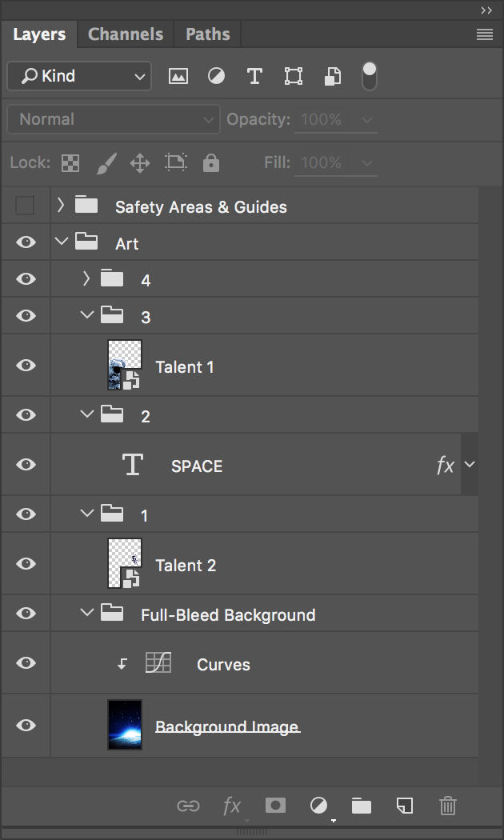Filter for adjustment layers icon
Viewport: 504px width, 840px height.
click(x=216, y=76)
